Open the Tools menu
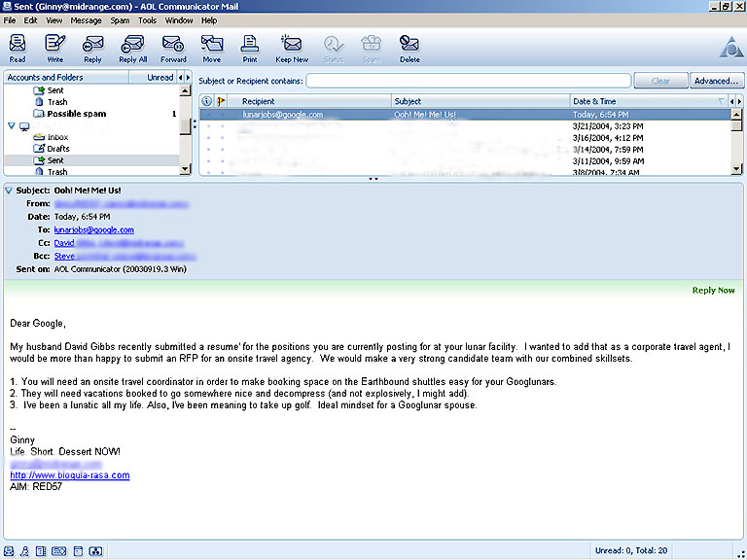 coord(147,19)
